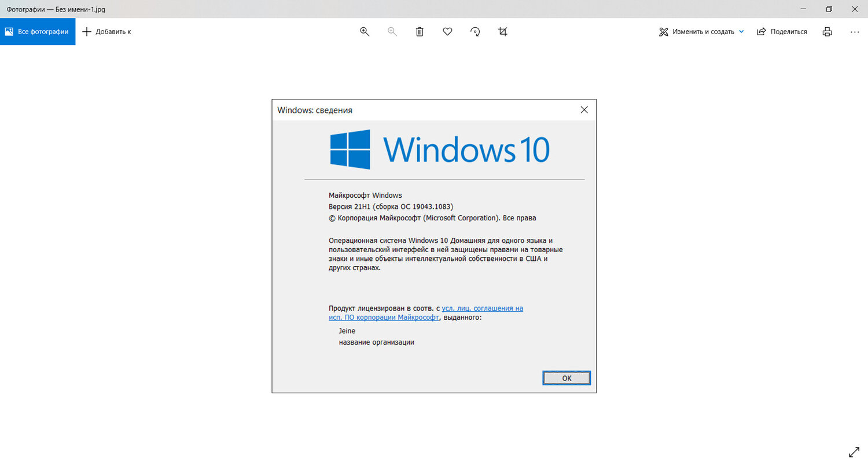Rotate the image with rotate icon
This screenshot has height=461, width=868.
pos(475,32)
